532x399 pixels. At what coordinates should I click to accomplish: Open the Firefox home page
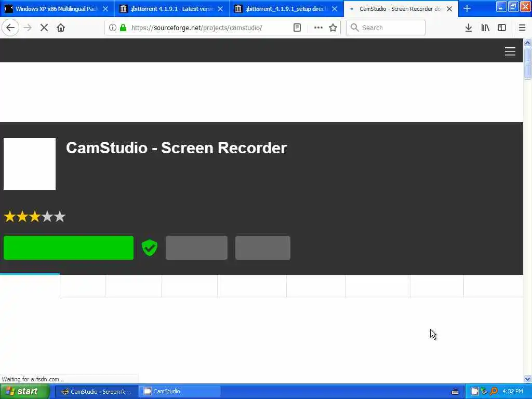pyautogui.click(x=61, y=28)
